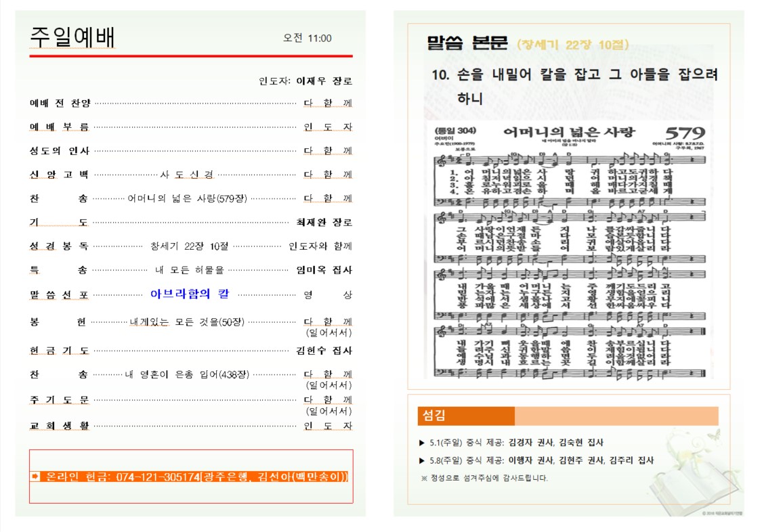Click the hymn number 579 on sheet music

click(x=683, y=133)
